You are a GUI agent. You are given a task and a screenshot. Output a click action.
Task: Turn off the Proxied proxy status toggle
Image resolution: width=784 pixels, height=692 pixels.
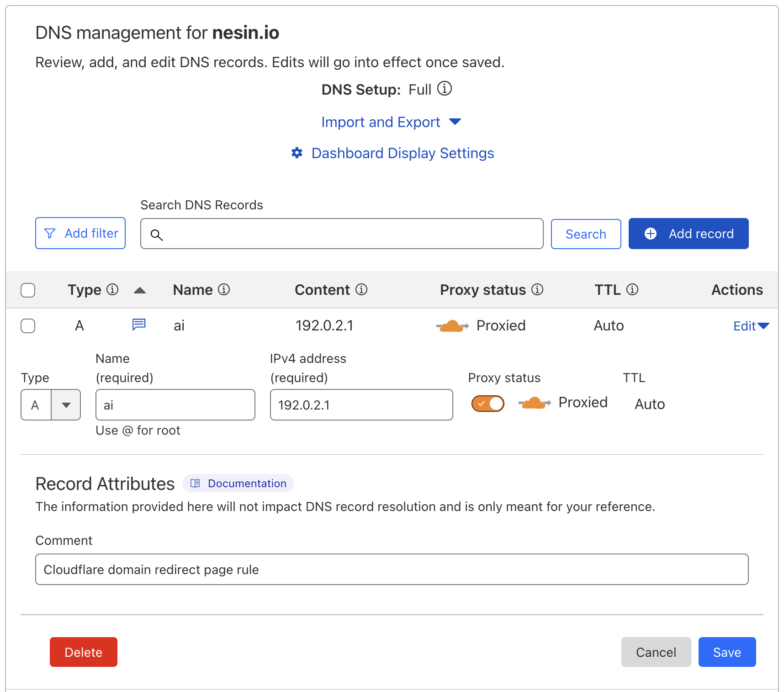pyautogui.click(x=487, y=404)
